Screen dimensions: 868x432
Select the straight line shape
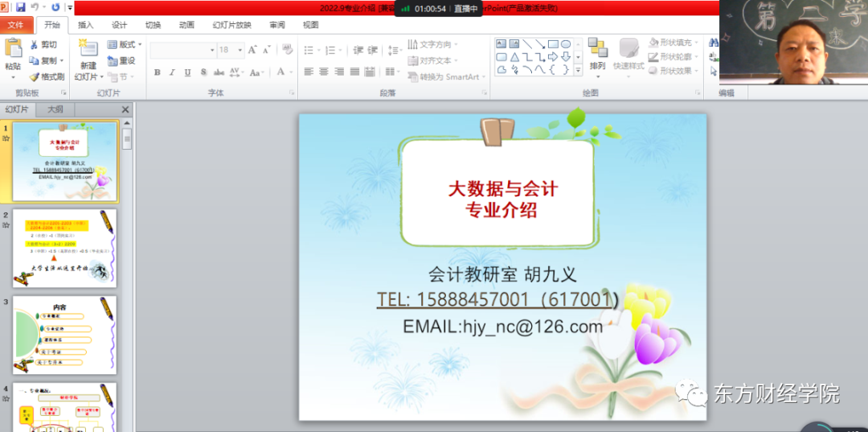527,43
